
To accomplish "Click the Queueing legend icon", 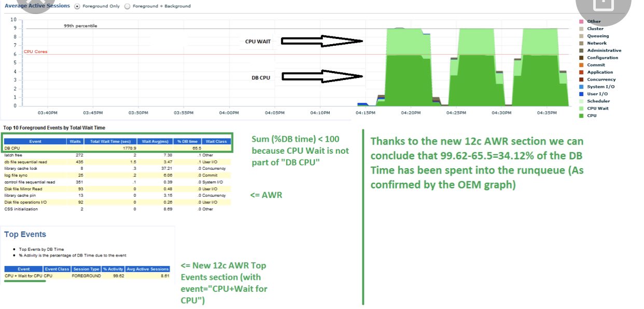I will click(x=581, y=36).
